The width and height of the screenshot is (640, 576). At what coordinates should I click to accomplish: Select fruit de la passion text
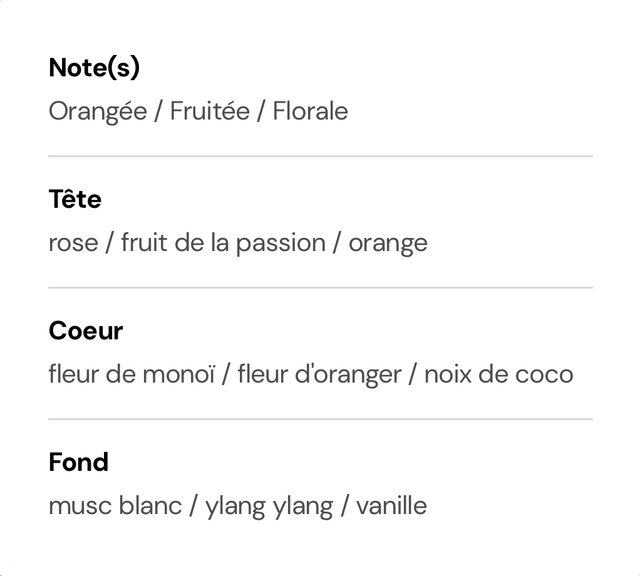[223, 243]
